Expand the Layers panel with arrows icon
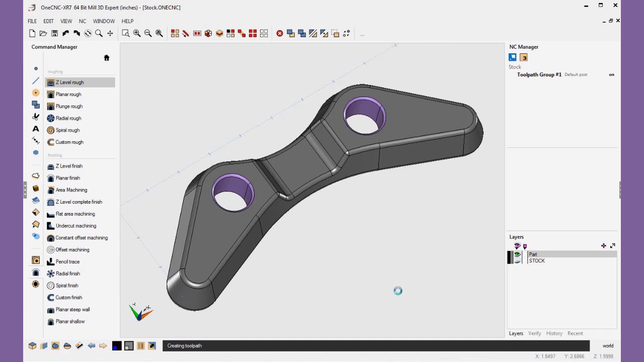This screenshot has height=362, width=644. (x=612, y=246)
